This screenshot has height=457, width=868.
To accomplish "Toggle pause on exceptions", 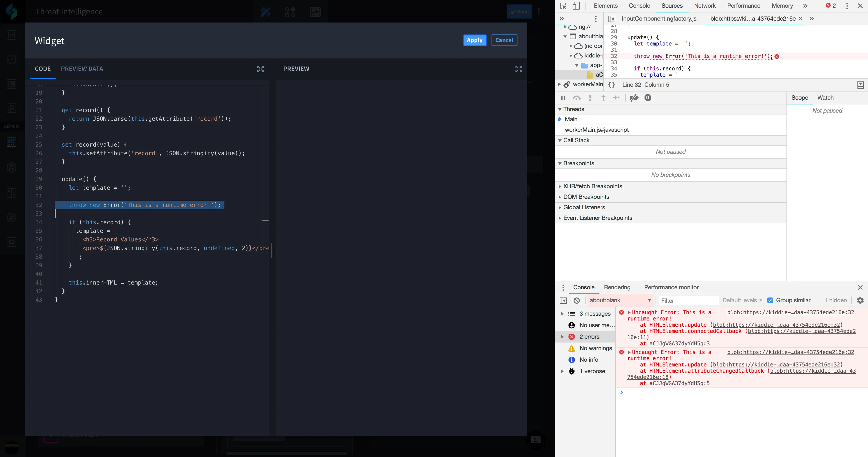I will [x=648, y=97].
